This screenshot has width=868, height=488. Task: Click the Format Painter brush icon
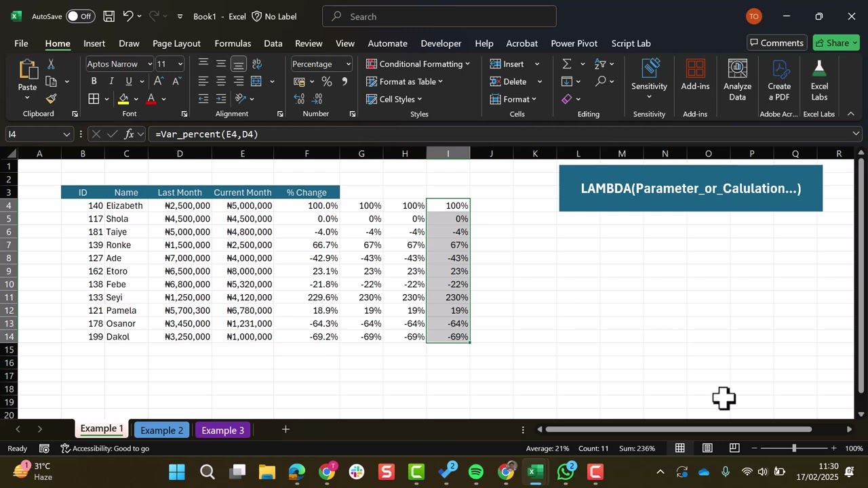(51, 98)
